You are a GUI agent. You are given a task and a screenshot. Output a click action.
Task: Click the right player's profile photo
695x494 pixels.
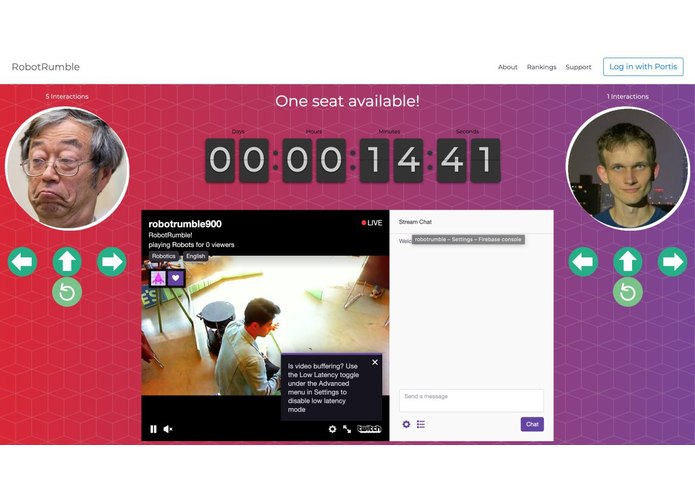pyautogui.click(x=628, y=168)
